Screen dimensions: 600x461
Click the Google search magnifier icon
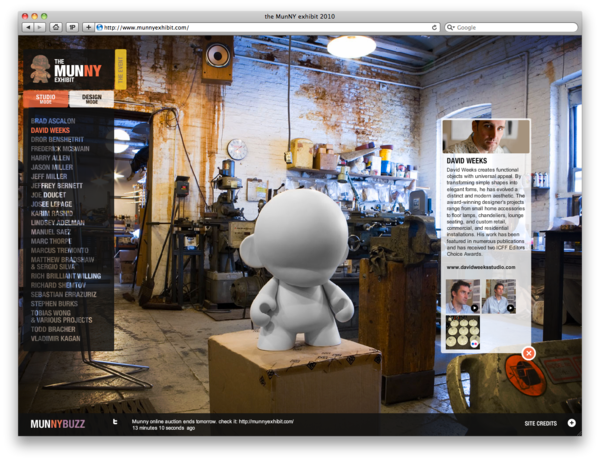tap(450, 28)
